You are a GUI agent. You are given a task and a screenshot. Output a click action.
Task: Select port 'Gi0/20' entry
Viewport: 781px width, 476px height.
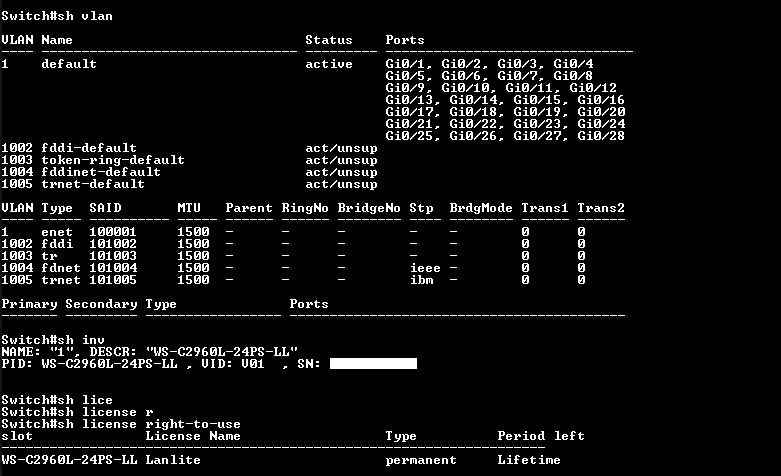point(601,112)
